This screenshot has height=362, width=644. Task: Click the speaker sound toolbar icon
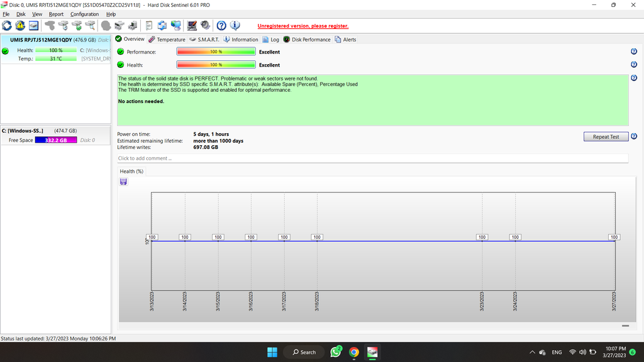click(x=205, y=26)
